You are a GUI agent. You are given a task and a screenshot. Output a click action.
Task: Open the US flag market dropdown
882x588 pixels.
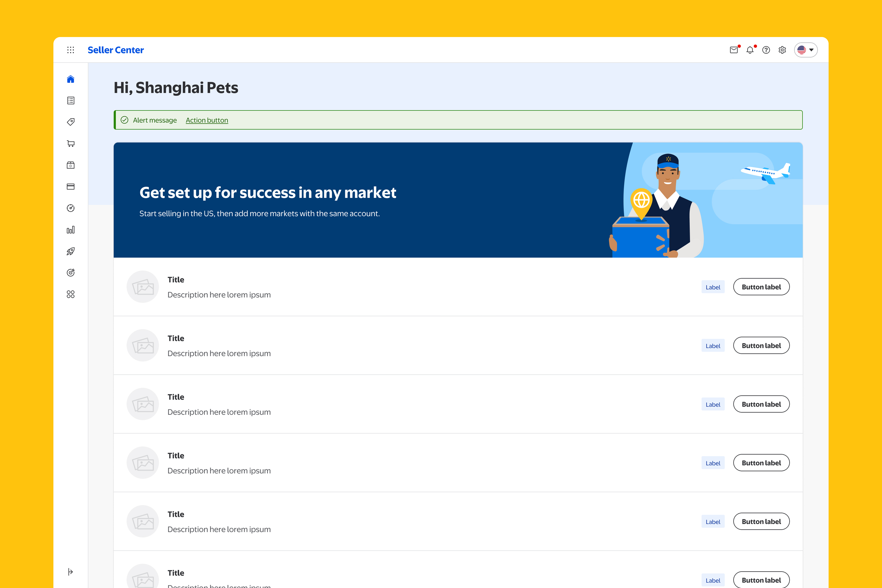coord(806,50)
